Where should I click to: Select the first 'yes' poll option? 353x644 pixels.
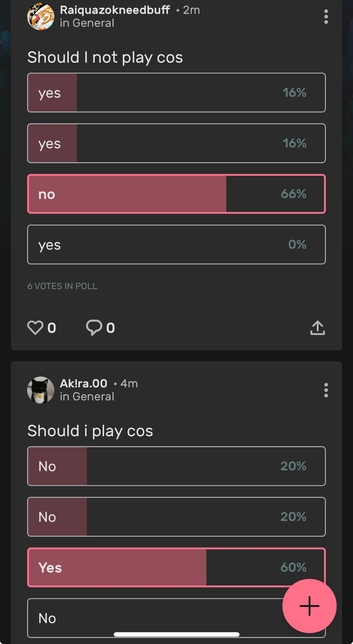176,92
